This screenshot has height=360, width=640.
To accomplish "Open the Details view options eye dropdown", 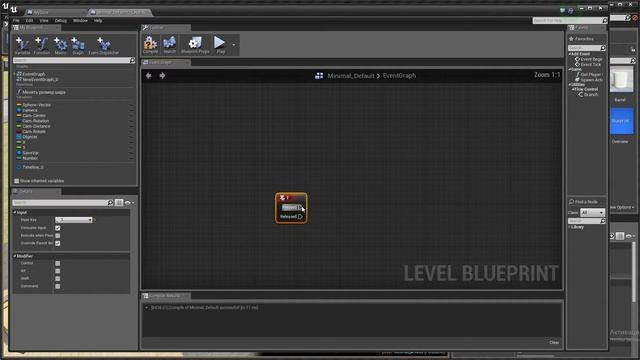I will pyautogui.click(x=129, y=203).
